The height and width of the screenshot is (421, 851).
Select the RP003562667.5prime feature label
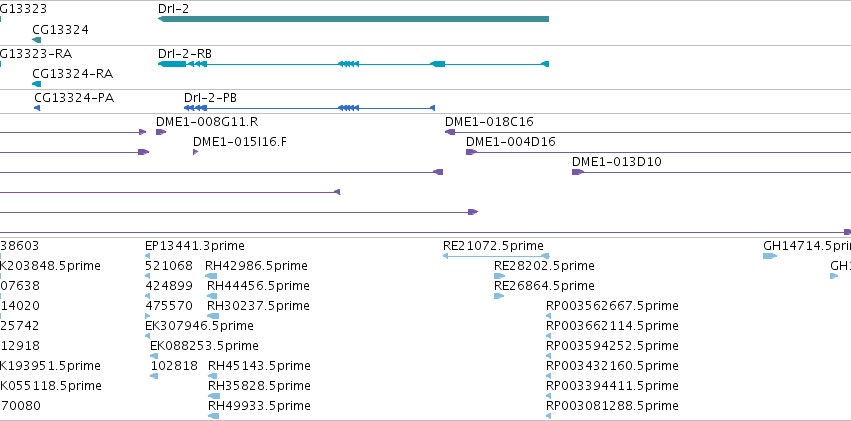(x=612, y=306)
